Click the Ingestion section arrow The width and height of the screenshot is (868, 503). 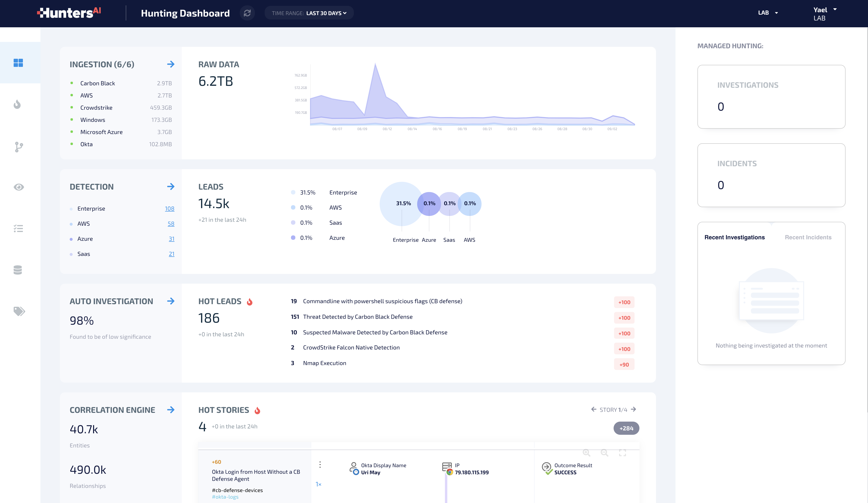(x=171, y=64)
